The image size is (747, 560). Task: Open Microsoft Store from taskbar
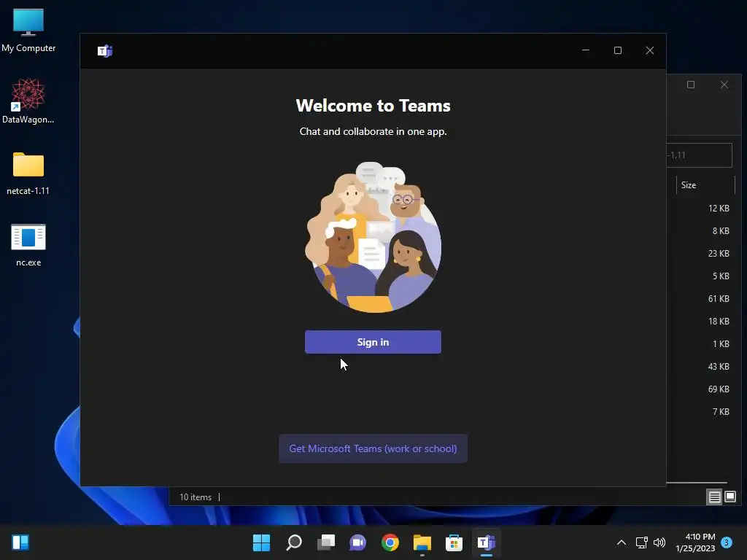tap(454, 542)
